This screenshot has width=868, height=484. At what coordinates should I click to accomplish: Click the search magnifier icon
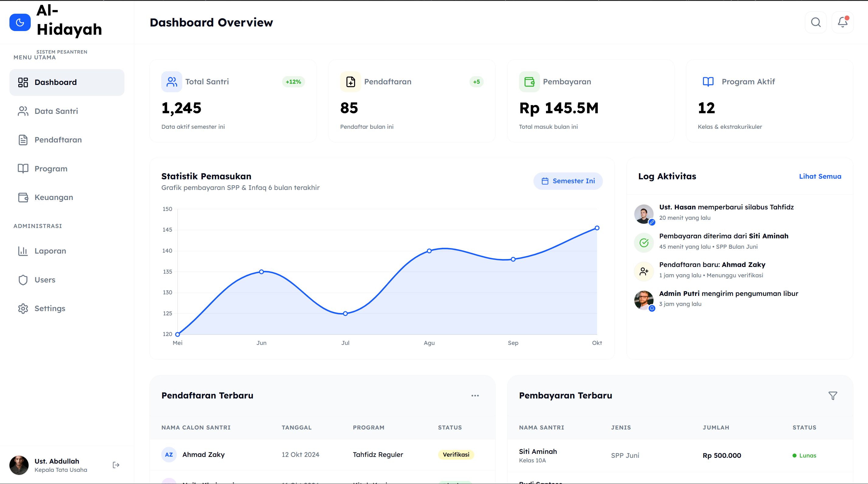click(815, 22)
